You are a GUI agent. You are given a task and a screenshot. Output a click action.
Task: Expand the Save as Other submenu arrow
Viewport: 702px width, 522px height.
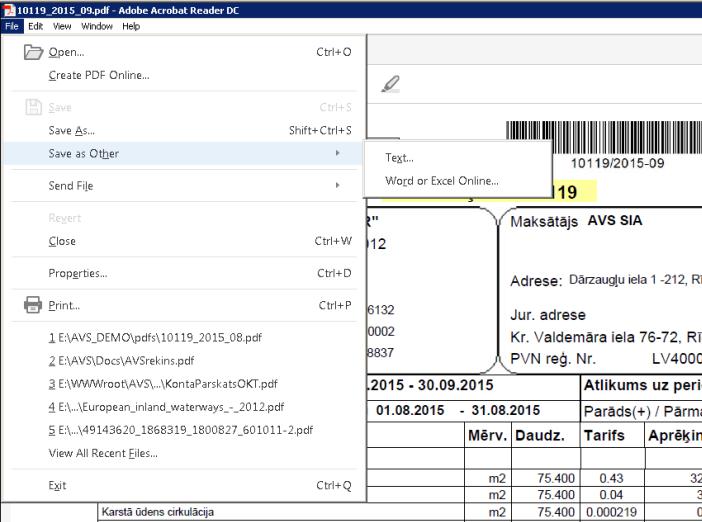pyautogui.click(x=338, y=153)
